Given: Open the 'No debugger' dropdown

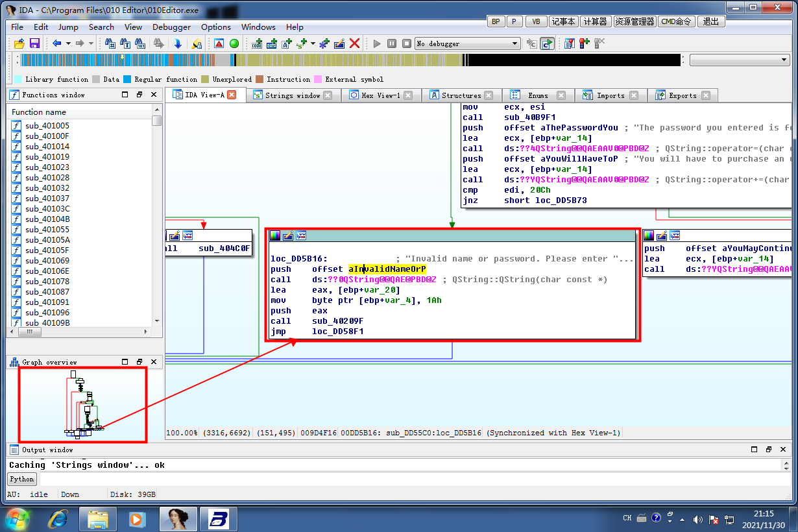Looking at the screenshot, I should [x=515, y=43].
